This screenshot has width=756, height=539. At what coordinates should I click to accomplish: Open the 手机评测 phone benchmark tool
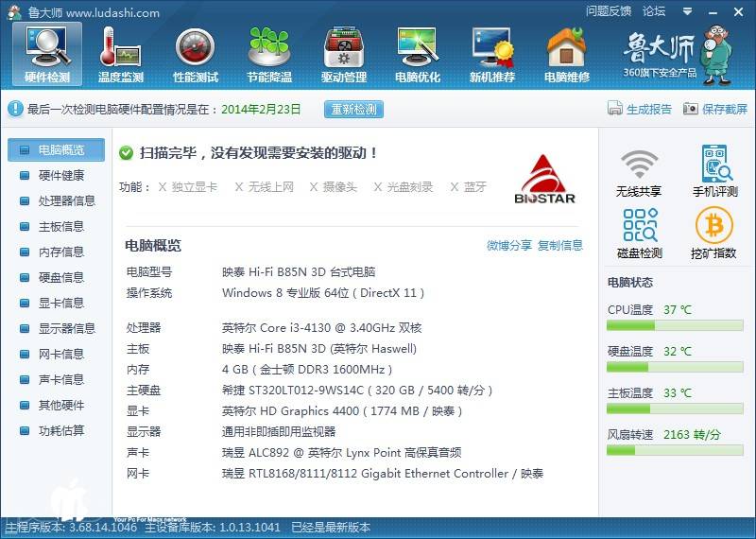[x=713, y=172]
